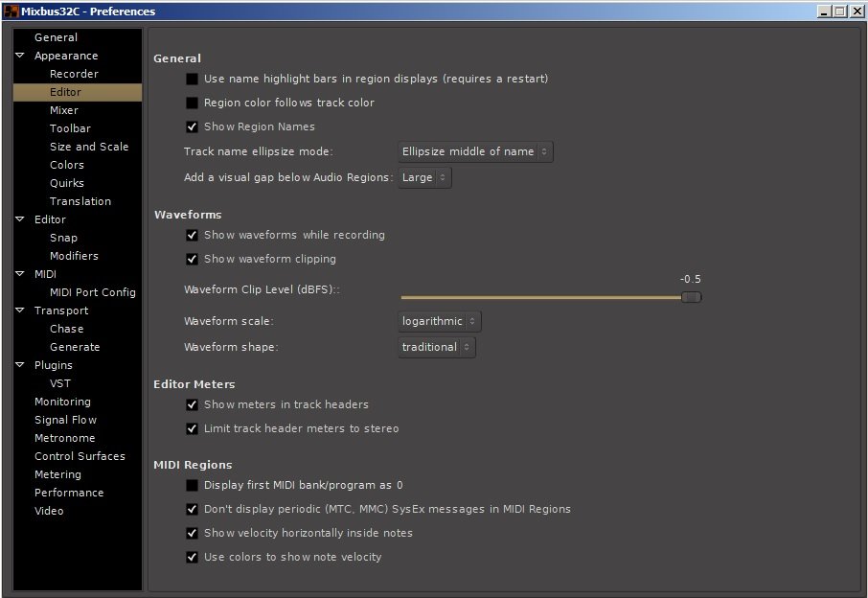Adjust the Waveform Clip Level slider handle
Image resolution: width=868 pixels, height=598 pixels.
(691, 297)
